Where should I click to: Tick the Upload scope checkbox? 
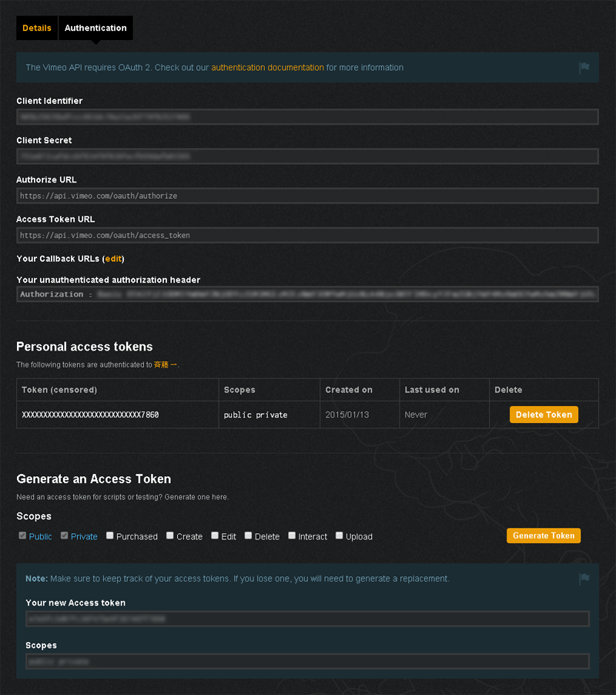point(340,536)
